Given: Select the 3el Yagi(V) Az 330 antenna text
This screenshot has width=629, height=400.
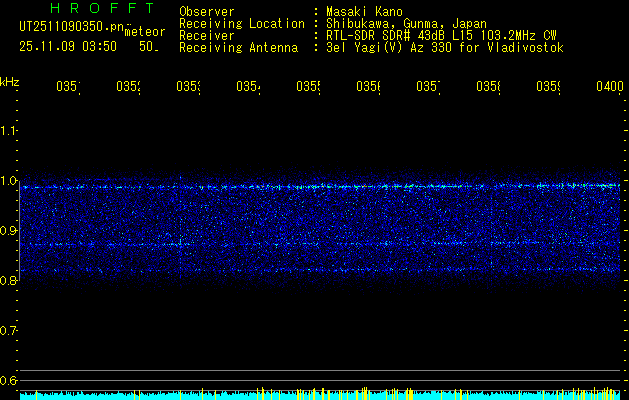Looking at the screenshot, I should [445, 48].
